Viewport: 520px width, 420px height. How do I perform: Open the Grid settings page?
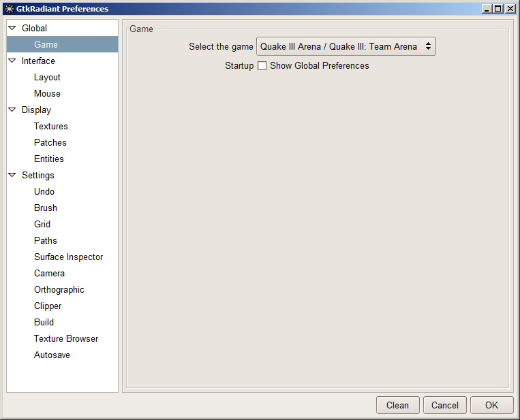pyautogui.click(x=42, y=224)
